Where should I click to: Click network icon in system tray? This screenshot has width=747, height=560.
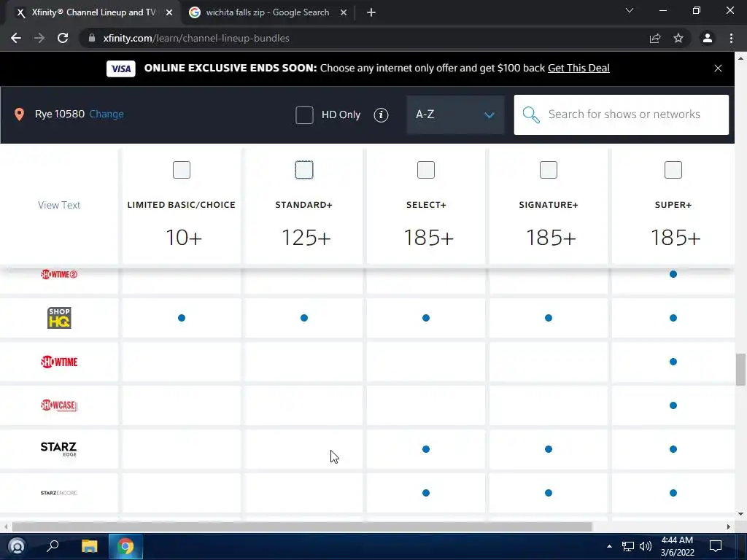628,546
